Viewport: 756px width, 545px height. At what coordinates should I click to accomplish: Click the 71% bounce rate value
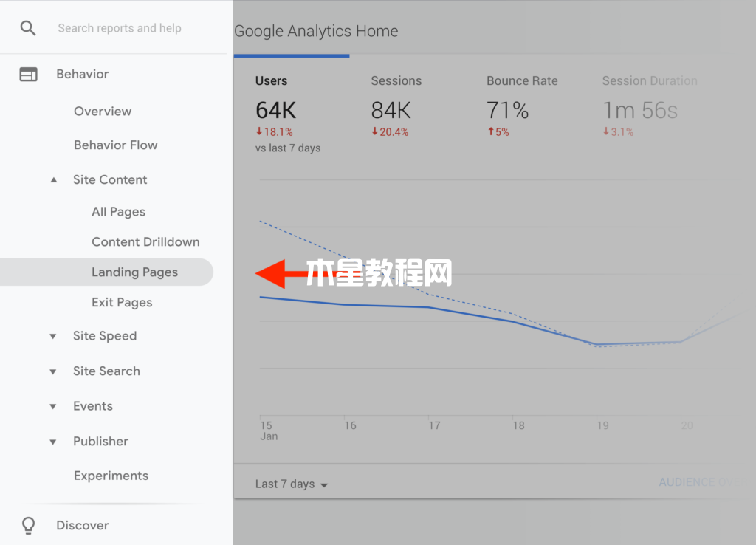click(x=508, y=111)
